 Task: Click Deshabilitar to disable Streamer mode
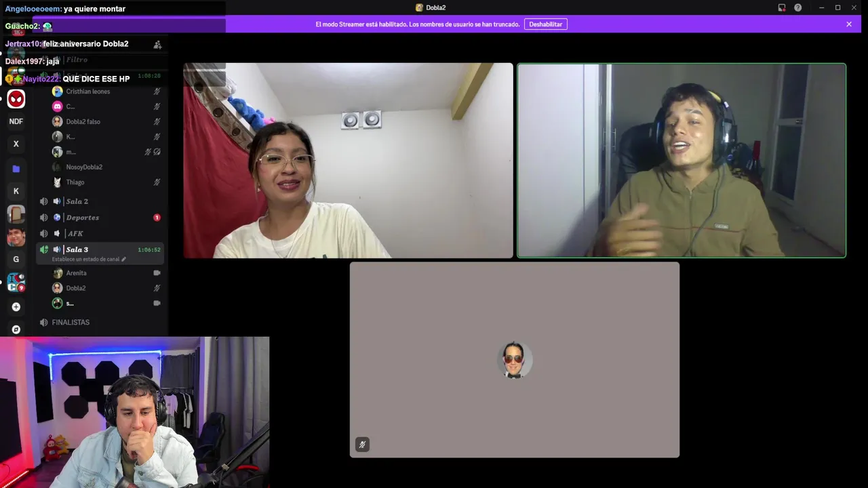point(545,24)
